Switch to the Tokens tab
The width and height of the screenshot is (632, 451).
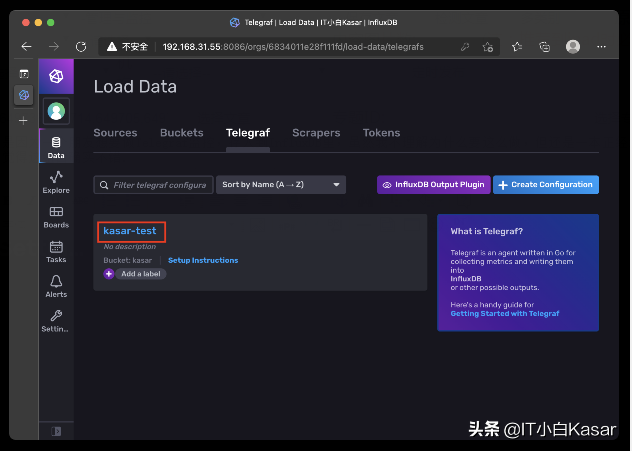point(381,133)
